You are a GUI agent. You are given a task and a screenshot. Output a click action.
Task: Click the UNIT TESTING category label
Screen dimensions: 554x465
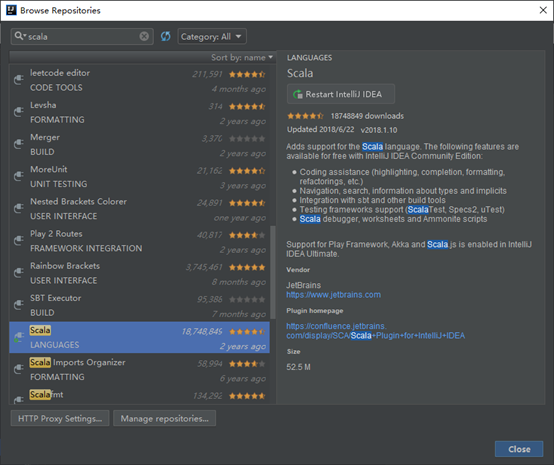click(x=59, y=184)
